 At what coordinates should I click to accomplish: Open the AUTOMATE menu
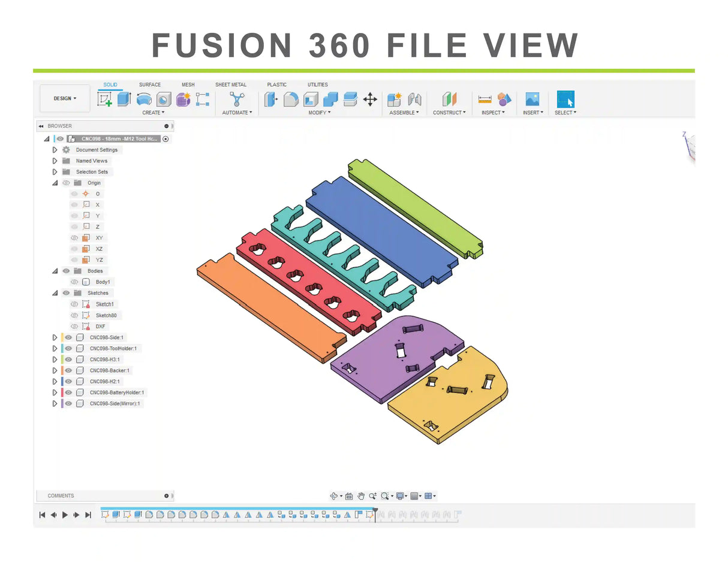tap(237, 113)
